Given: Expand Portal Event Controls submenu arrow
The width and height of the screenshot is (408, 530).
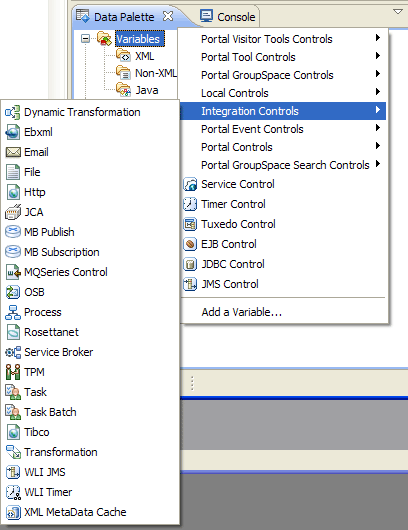Looking at the screenshot, I should pyautogui.click(x=378, y=127).
